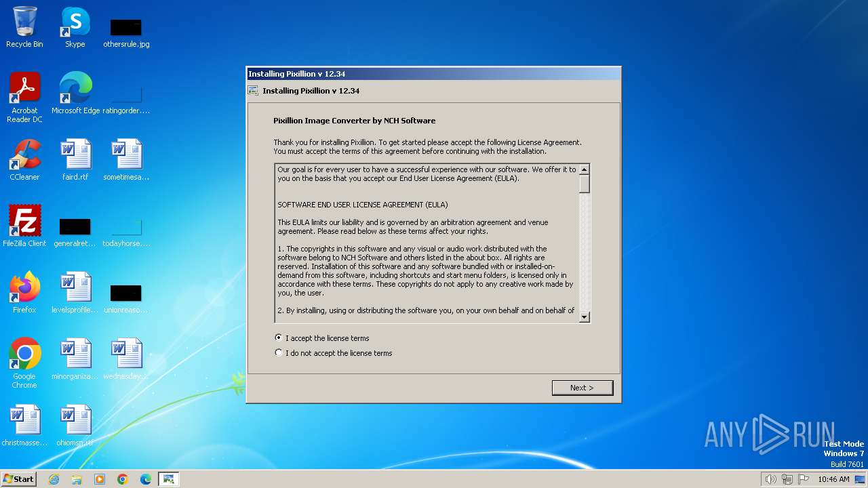Click the installer header icon beside title
Screen dimensions: 868x488
tap(253, 91)
